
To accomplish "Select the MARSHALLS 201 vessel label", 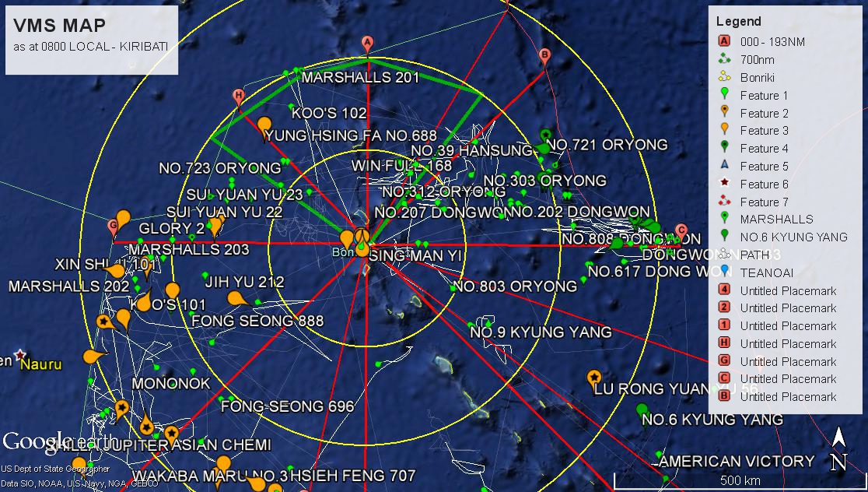I will pos(360,77).
